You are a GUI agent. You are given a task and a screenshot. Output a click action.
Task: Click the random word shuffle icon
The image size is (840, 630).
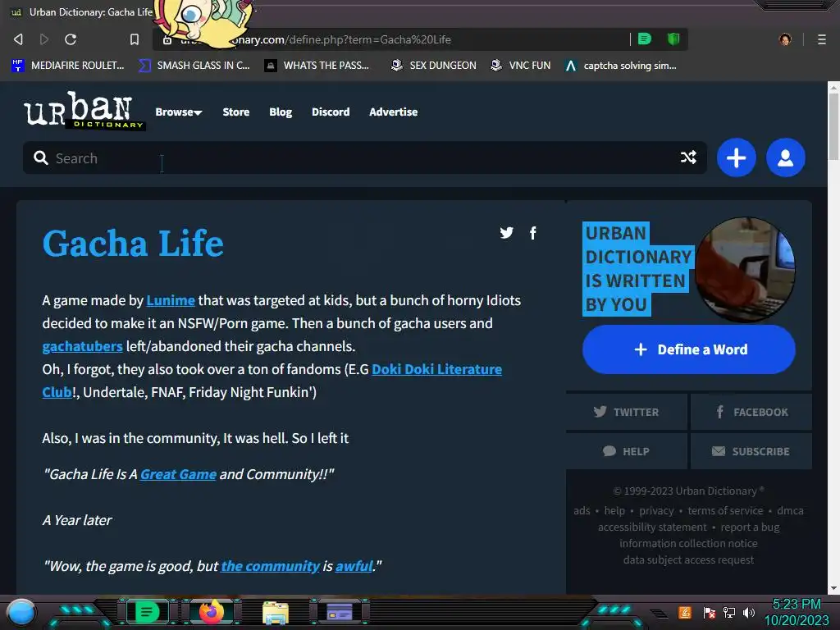(x=688, y=157)
